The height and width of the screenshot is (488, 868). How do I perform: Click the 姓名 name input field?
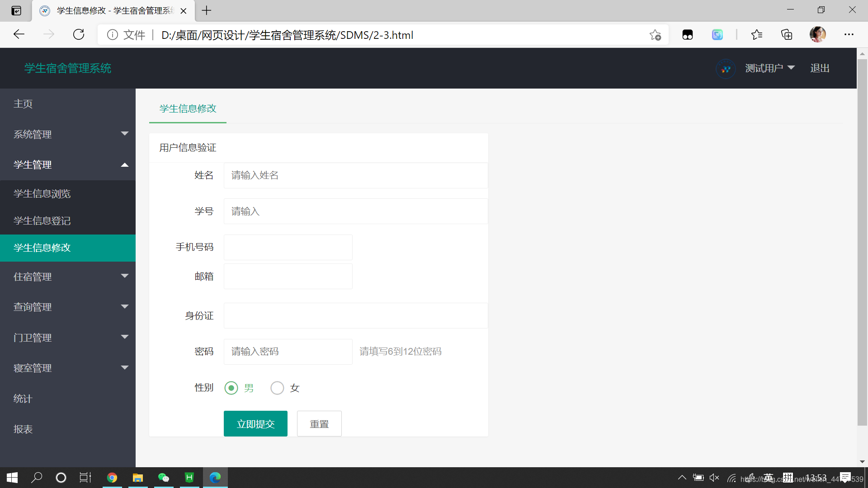point(355,175)
